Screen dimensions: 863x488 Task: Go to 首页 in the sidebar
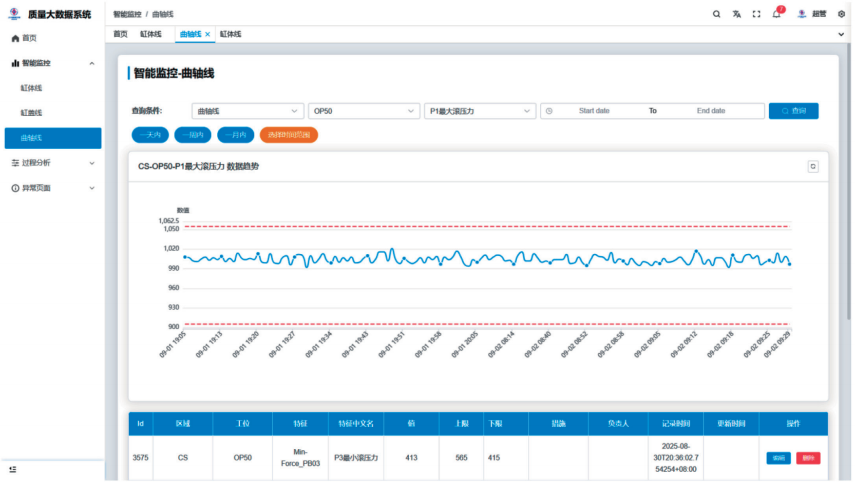point(29,38)
